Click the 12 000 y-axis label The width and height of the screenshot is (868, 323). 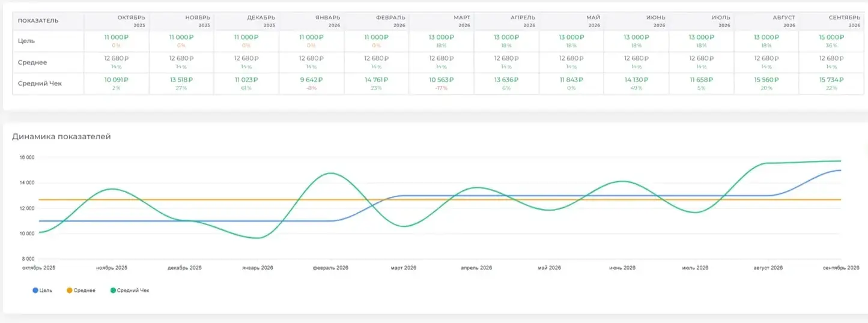click(x=27, y=208)
